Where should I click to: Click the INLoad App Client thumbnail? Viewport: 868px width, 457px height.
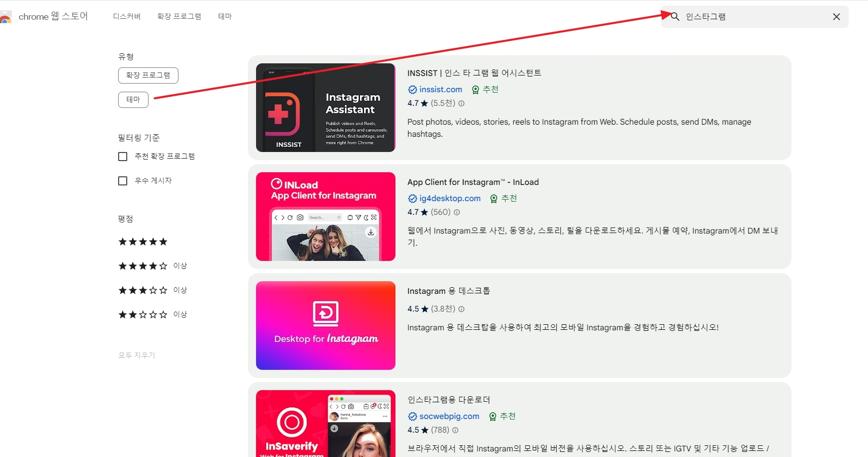[325, 216]
